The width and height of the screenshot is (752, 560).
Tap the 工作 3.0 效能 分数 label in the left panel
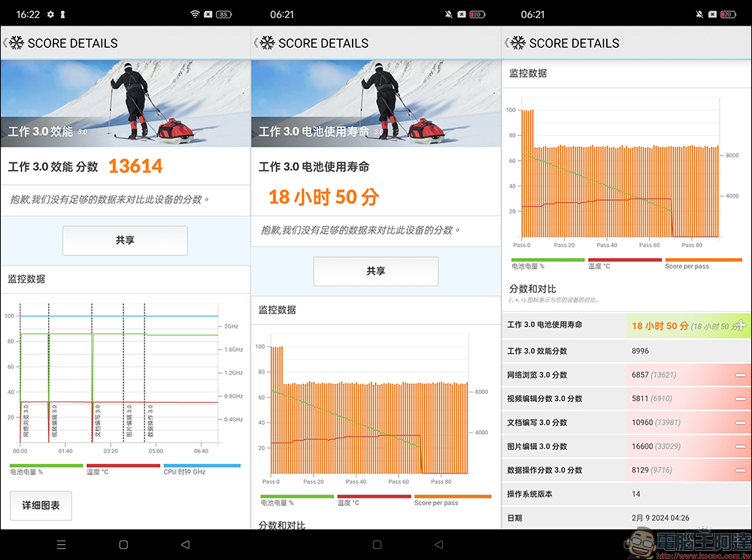pyautogui.click(x=53, y=167)
